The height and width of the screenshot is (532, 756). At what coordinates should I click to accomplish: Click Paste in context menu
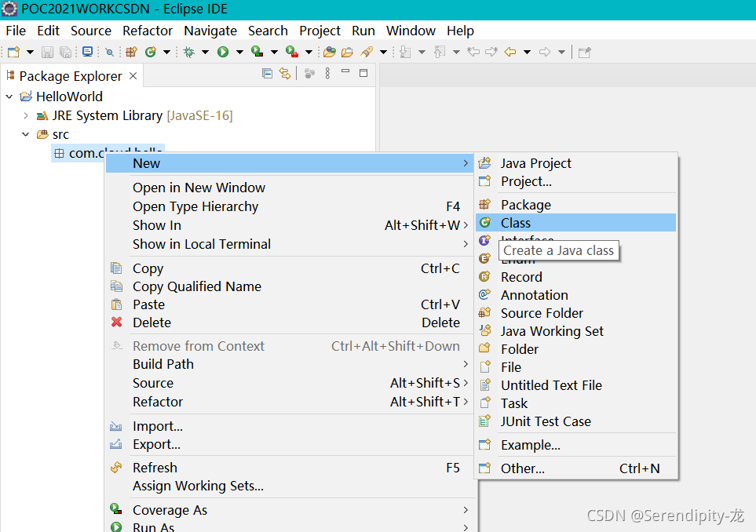point(289,304)
